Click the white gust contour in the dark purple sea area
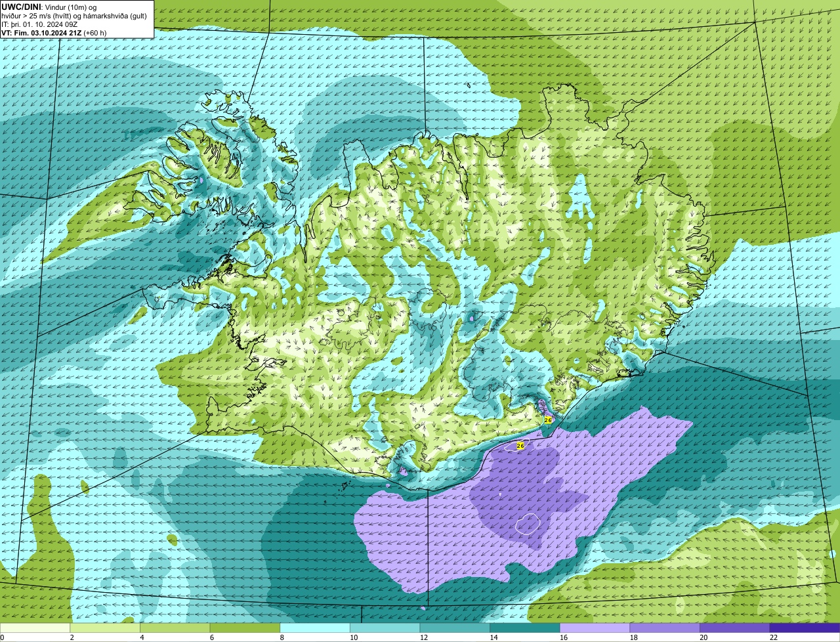The width and height of the screenshot is (840, 642). pyautogui.click(x=528, y=523)
